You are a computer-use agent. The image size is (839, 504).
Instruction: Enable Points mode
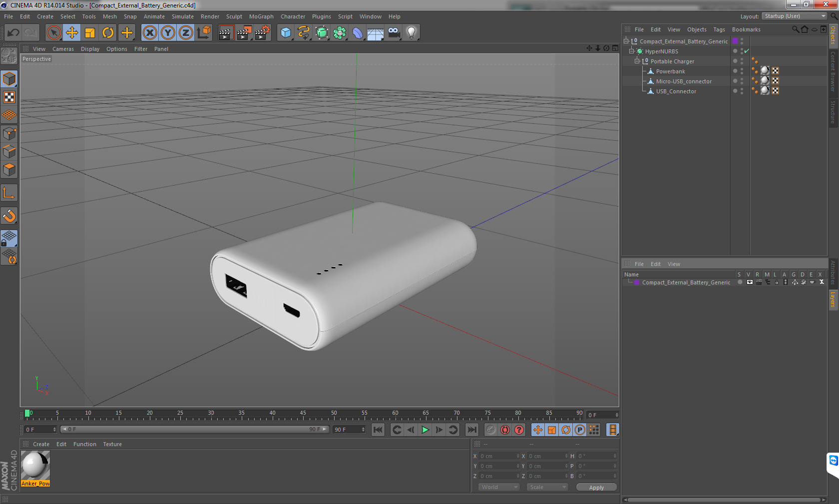pos(9,134)
